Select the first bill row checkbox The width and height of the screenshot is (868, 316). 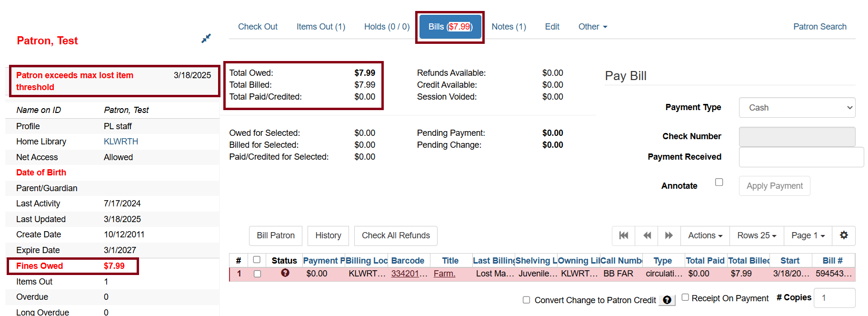pos(258,274)
